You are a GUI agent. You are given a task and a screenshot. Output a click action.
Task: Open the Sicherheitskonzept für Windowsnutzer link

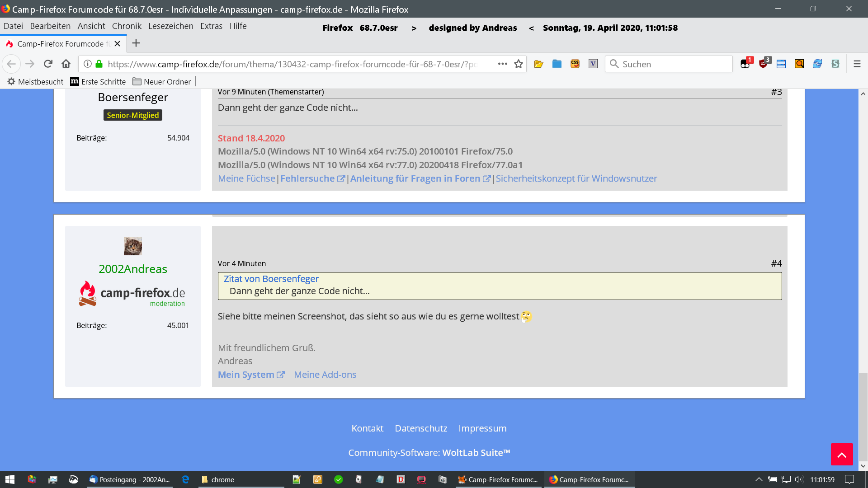click(576, 178)
